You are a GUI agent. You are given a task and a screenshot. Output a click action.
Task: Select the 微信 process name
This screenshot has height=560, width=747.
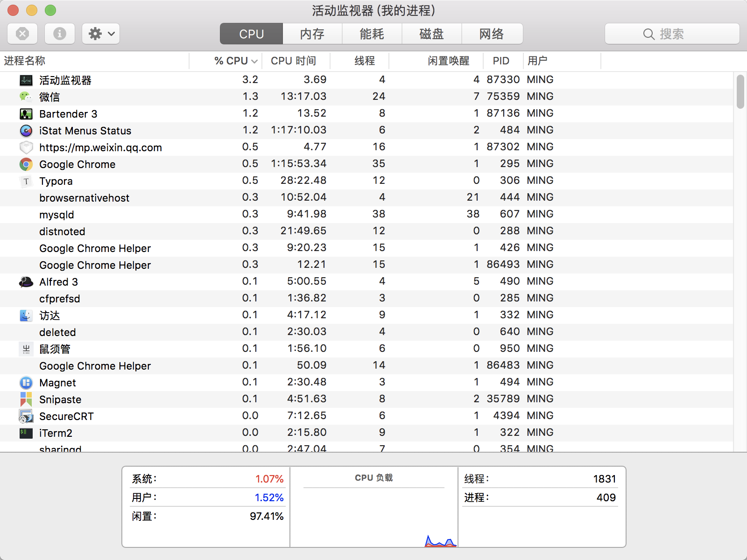click(x=49, y=97)
